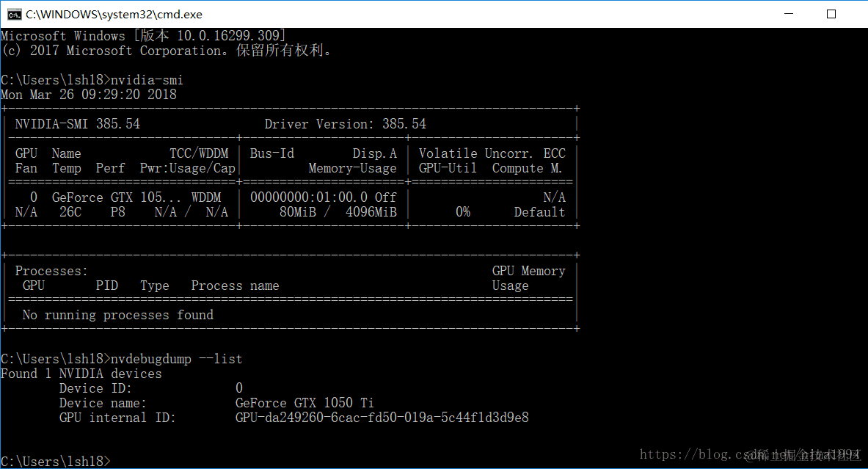Click the 'GPU Memory' header
Viewport: 868px width, 469px height.
click(529, 272)
